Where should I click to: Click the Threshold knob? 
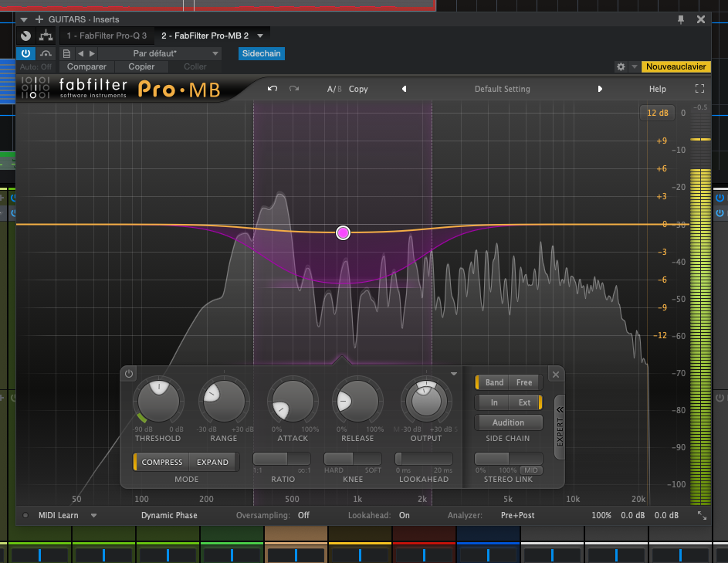click(158, 401)
